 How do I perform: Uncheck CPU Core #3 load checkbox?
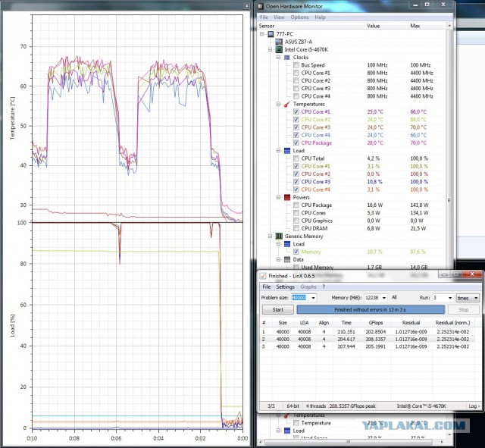[x=296, y=182]
